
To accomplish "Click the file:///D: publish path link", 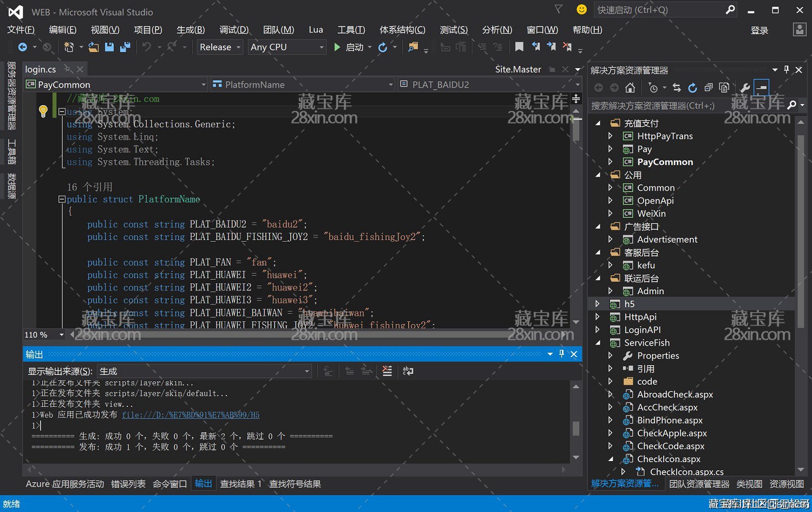I will pyautogui.click(x=191, y=415).
